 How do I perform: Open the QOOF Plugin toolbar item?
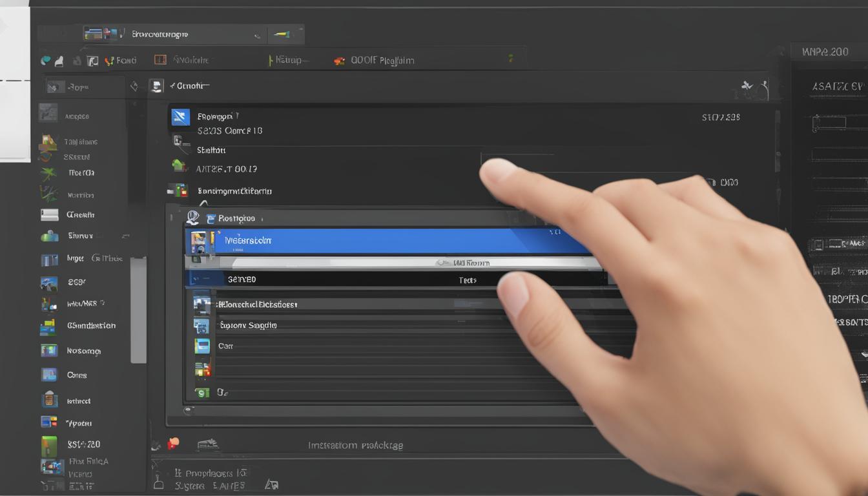click(341, 59)
